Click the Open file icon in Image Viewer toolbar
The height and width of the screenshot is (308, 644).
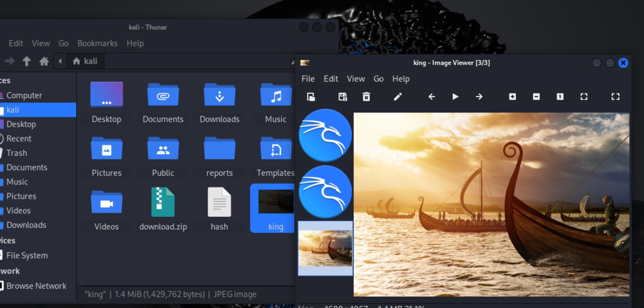[311, 97]
